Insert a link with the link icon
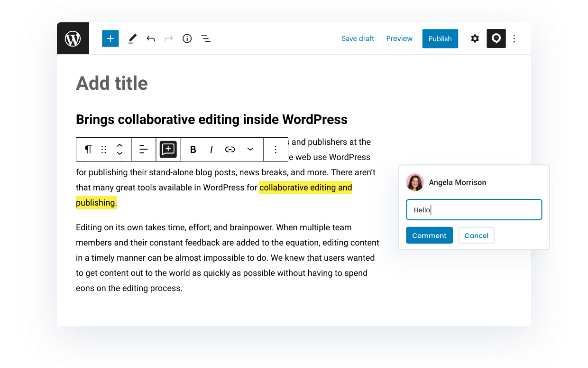The image size is (588, 368). pos(230,150)
